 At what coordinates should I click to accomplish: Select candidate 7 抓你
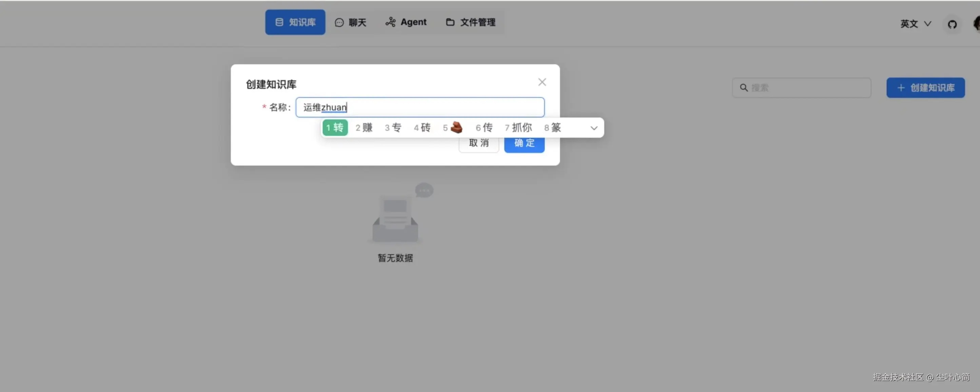coord(518,128)
